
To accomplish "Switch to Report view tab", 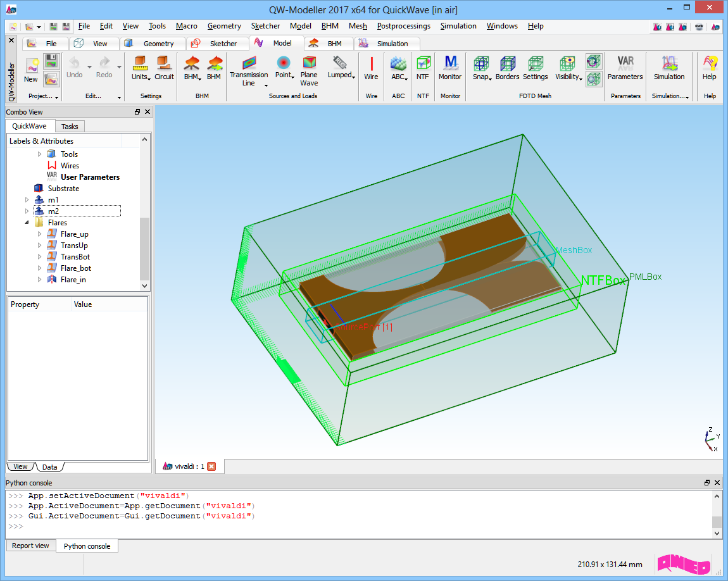I will pyautogui.click(x=30, y=546).
